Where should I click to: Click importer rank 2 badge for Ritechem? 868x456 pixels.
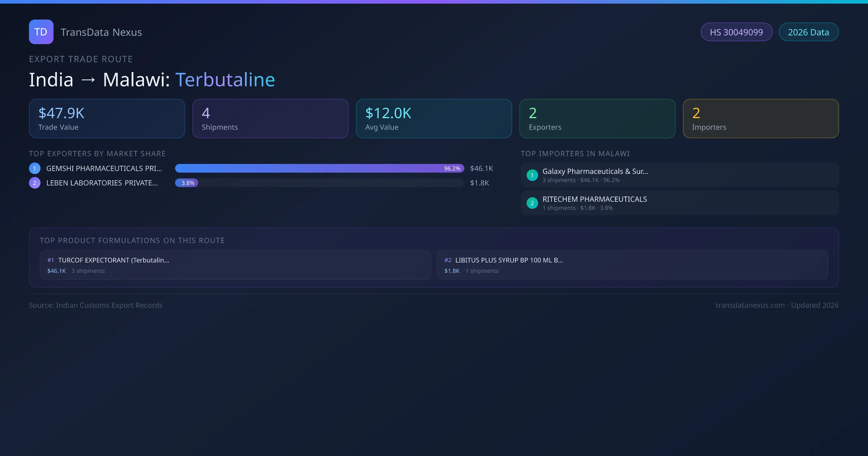click(532, 203)
